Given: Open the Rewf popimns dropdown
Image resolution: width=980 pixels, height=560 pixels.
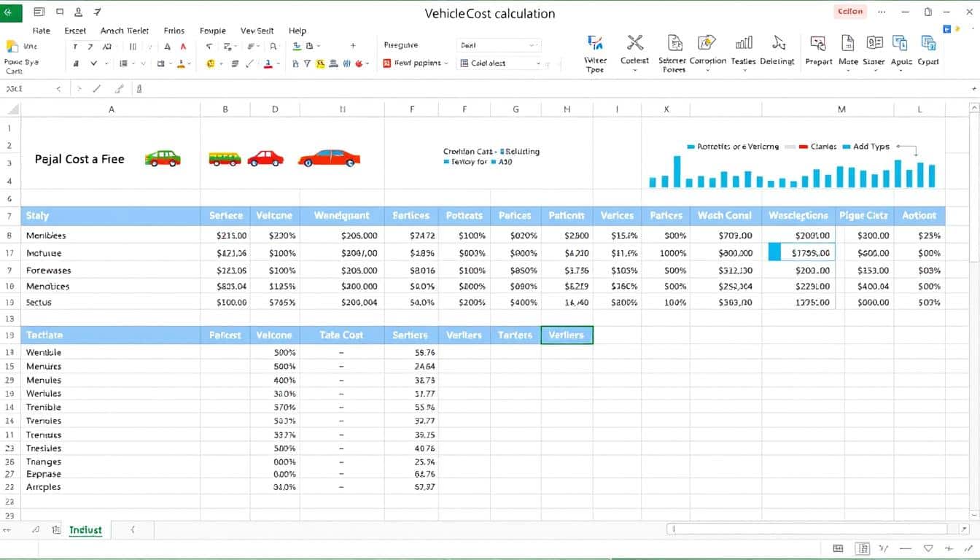Looking at the screenshot, I should coord(415,63).
